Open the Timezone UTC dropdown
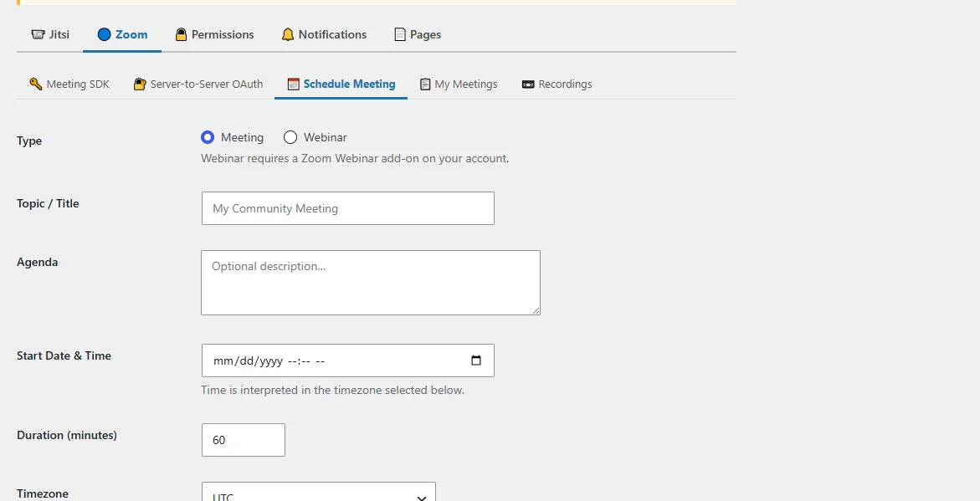The width and height of the screenshot is (980, 501). coord(318,492)
